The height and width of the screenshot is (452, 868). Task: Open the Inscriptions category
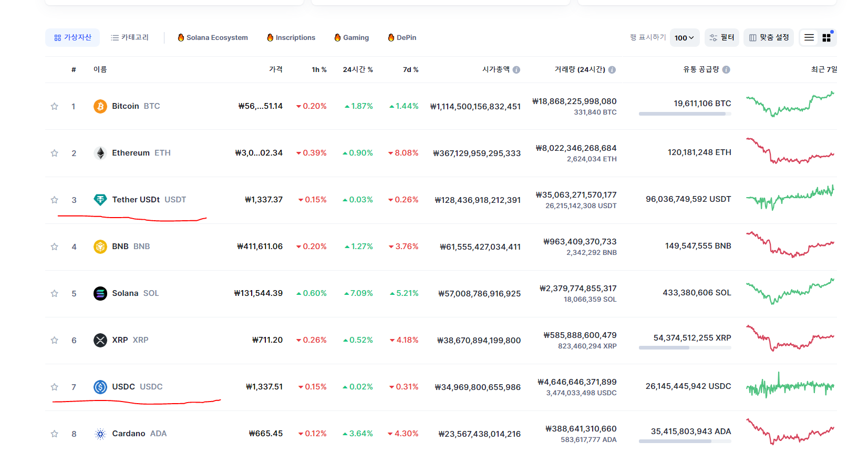pyautogui.click(x=291, y=37)
